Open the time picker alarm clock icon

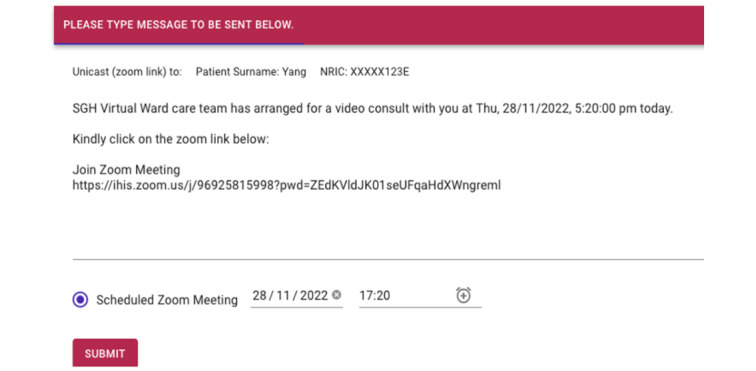[463, 295]
